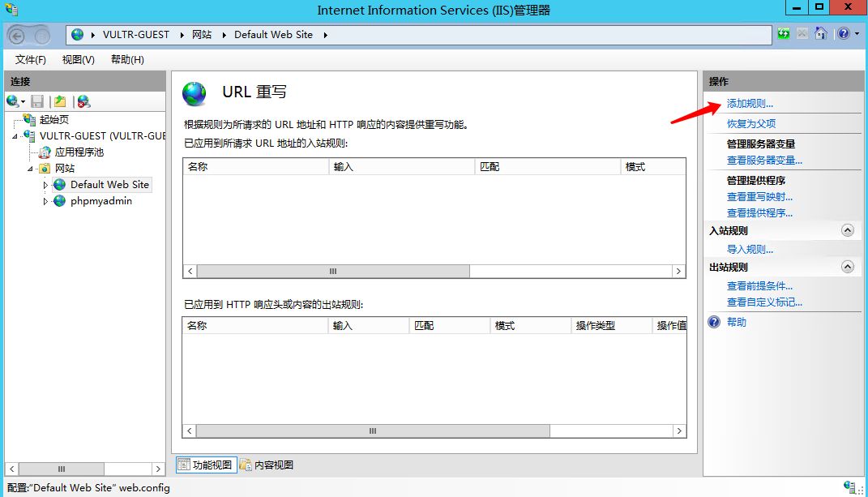This screenshot has width=868, height=497.
Task: Open the 文件(F) menu
Action: pos(31,60)
